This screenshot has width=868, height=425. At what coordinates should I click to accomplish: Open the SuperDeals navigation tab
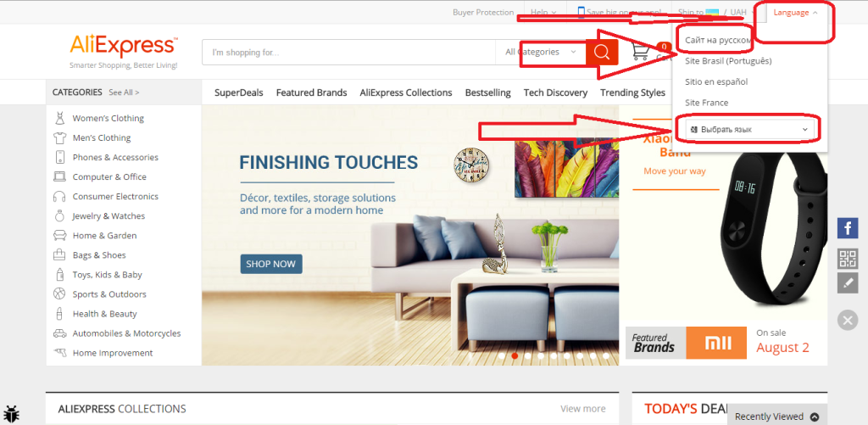click(238, 92)
